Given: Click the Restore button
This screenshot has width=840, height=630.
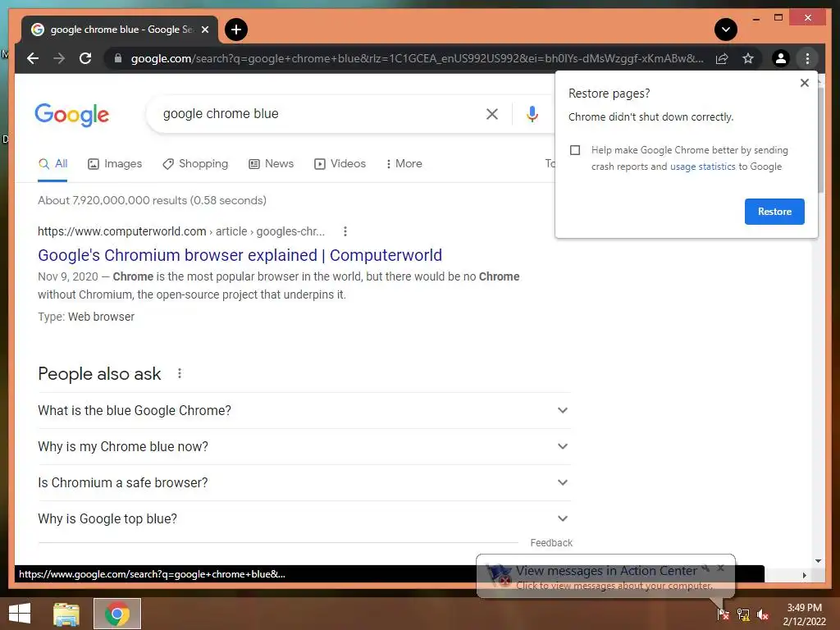Looking at the screenshot, I should pos(774,212).
